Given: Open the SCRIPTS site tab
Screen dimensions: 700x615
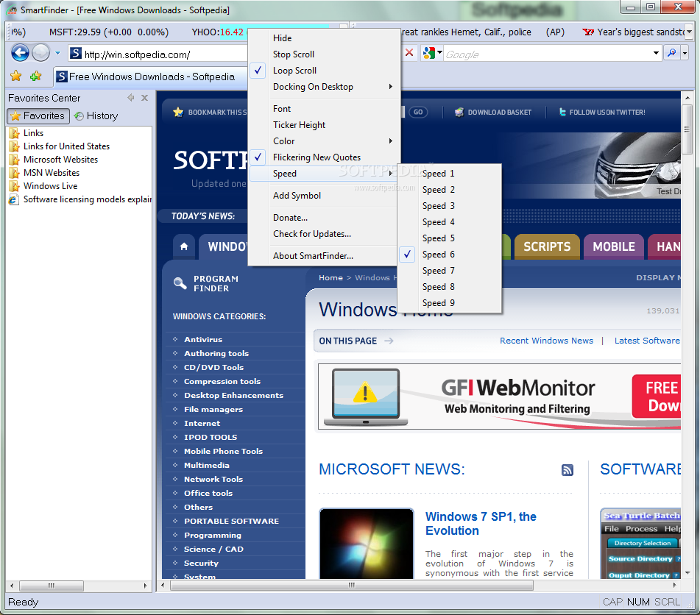Looking at the screenshot, I should point(547,246).
